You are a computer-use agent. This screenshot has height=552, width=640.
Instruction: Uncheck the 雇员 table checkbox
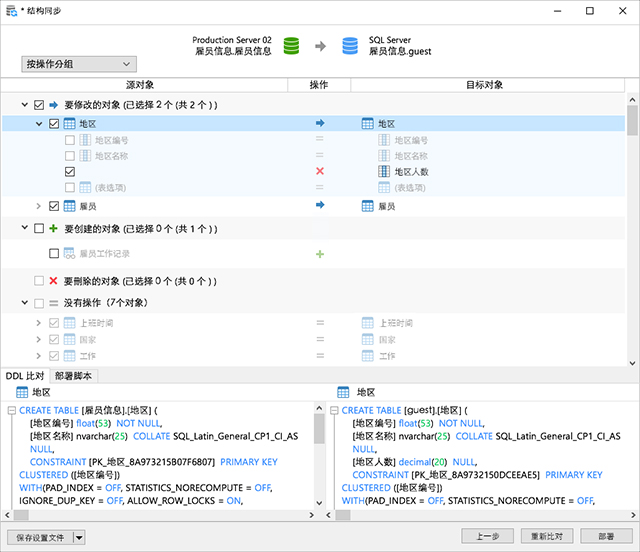54,206
